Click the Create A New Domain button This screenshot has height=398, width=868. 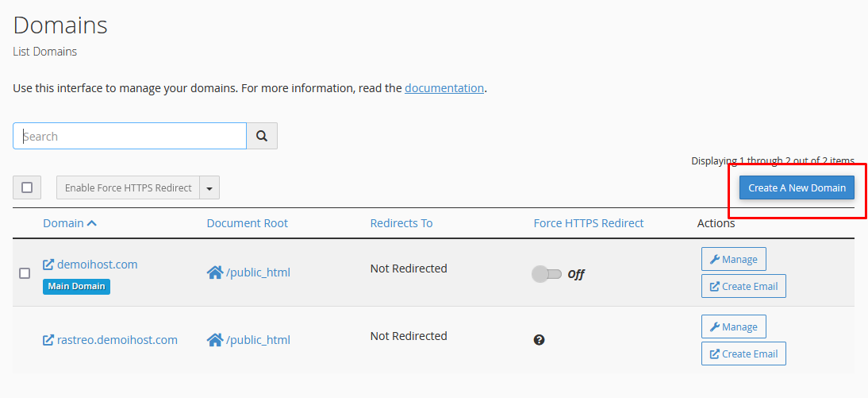pyautogui.click(x=797, y=187)
